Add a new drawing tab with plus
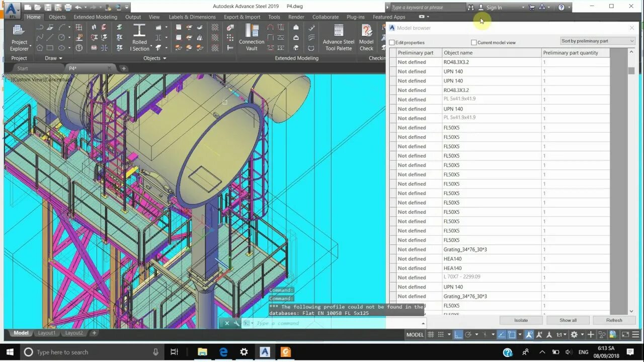Screen dimensions: 644x362 click(x=124, y=68)
